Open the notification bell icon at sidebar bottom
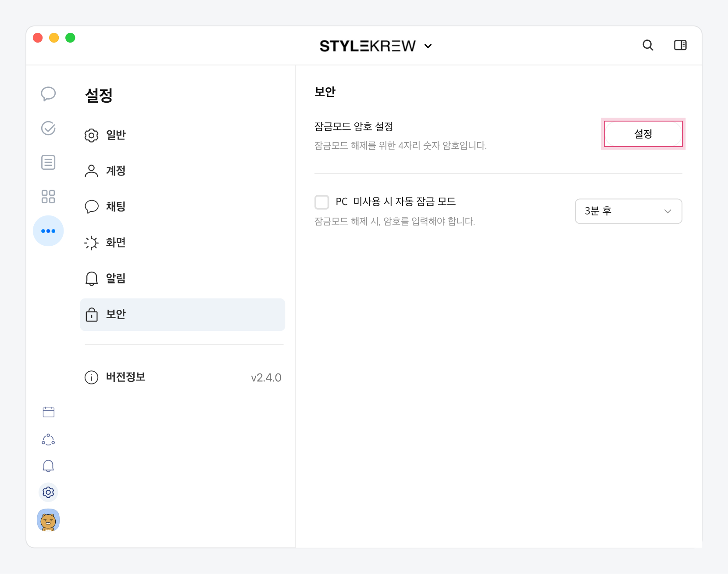The height and width of the screenshot is (574, 728). click(x=48, y=466)
